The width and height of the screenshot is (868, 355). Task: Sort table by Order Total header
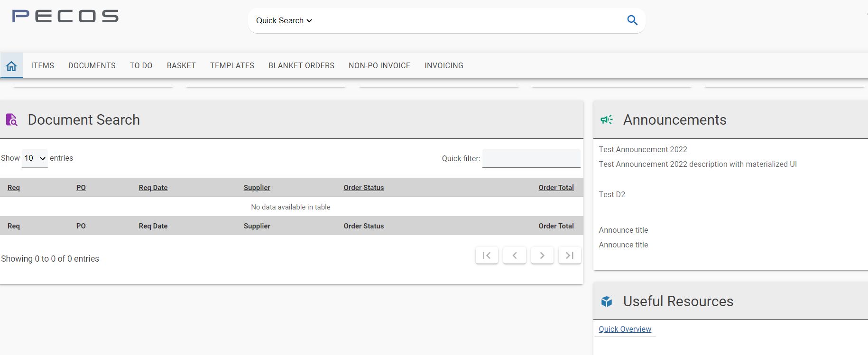[556, 188]
